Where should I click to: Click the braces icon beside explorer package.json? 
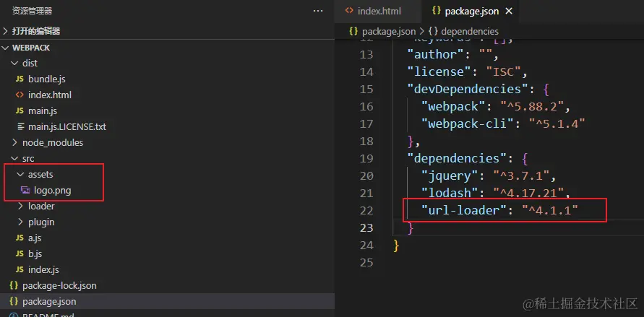(14, 301)
